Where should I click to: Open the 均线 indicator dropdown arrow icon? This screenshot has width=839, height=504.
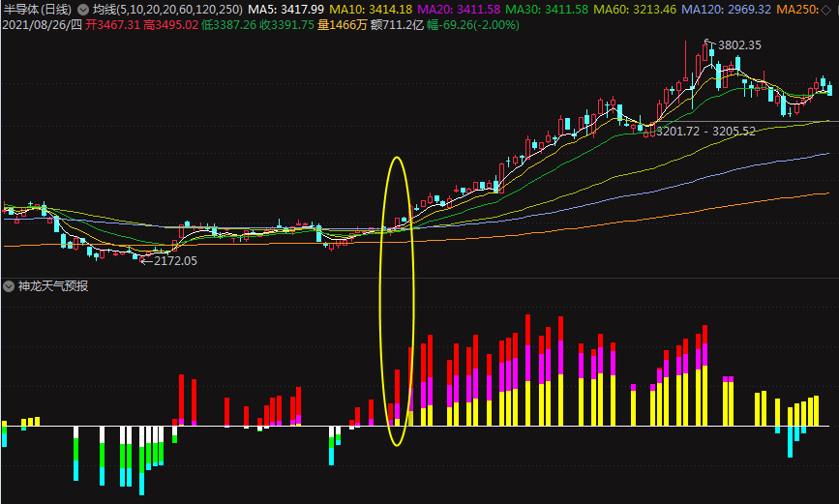coord(83,10)
